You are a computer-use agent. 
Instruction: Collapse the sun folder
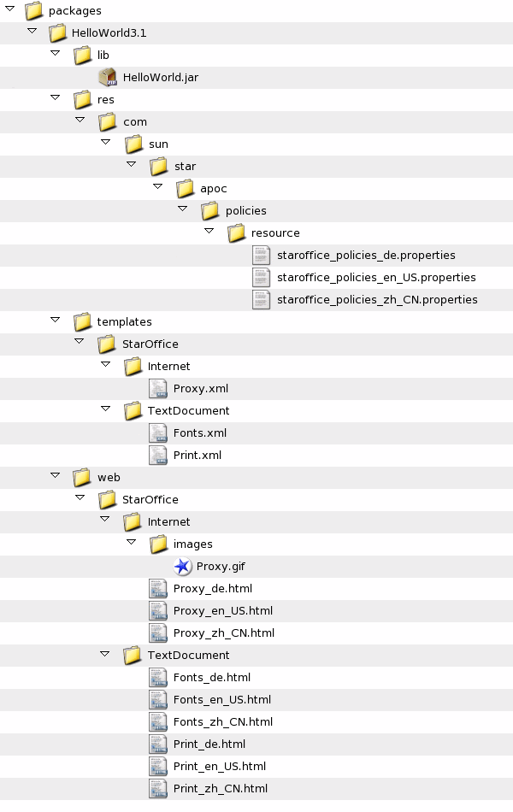click(x=106, y=141)
